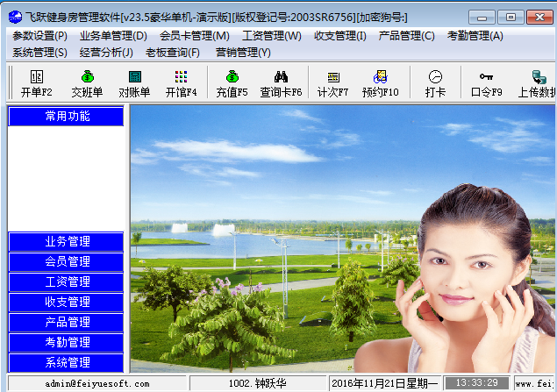Expand the 业务管理 sidebar section

66,242
